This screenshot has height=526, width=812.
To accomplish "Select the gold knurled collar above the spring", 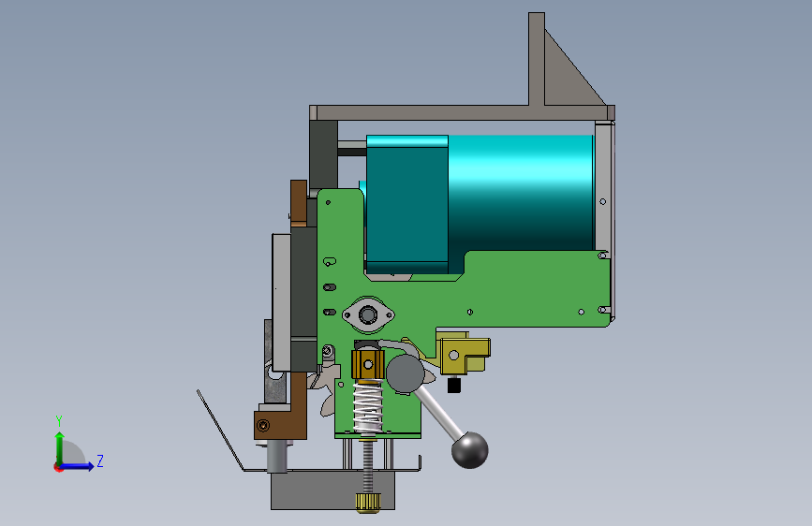I will [368, 364].
